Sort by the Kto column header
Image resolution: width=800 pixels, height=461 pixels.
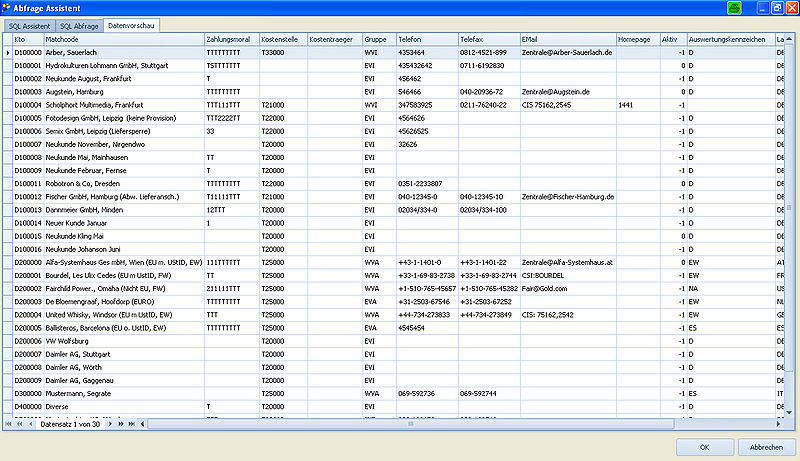click(x=28, y=39)
